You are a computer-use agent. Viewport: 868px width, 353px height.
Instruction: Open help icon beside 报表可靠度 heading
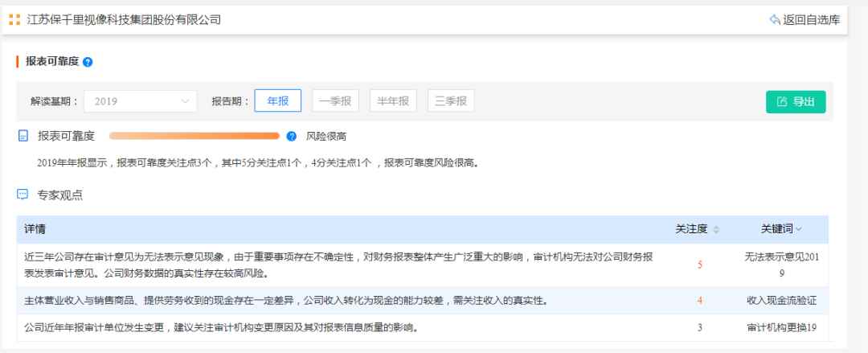tap(88, 62)
